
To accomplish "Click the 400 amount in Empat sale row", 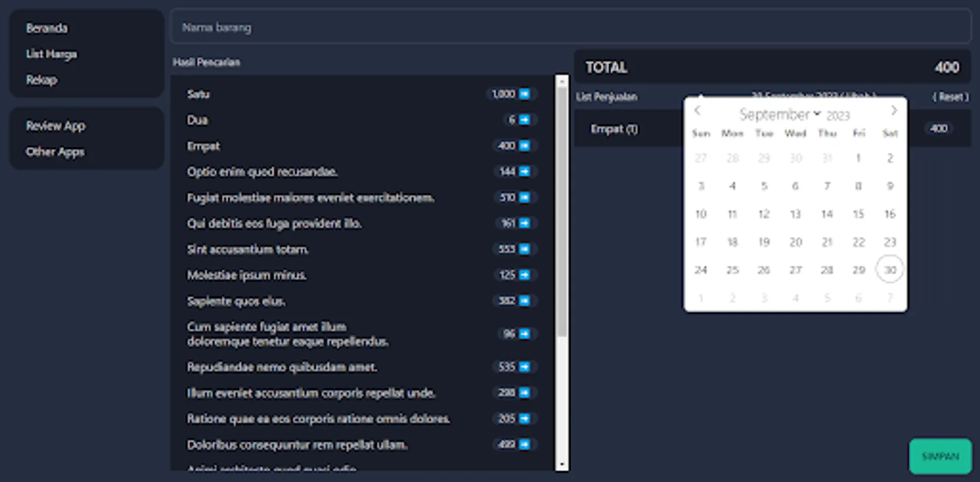I will (939, 129).
